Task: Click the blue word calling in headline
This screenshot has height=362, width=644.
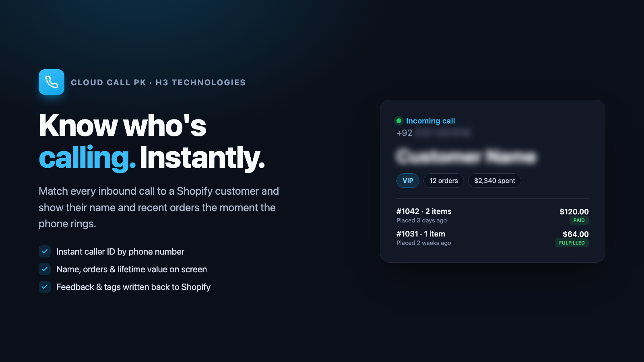Action: [x=87, y=158]
